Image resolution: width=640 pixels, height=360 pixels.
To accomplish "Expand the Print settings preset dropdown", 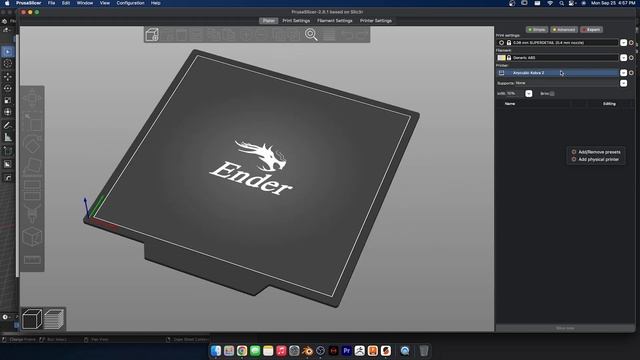I will (623, 42).
